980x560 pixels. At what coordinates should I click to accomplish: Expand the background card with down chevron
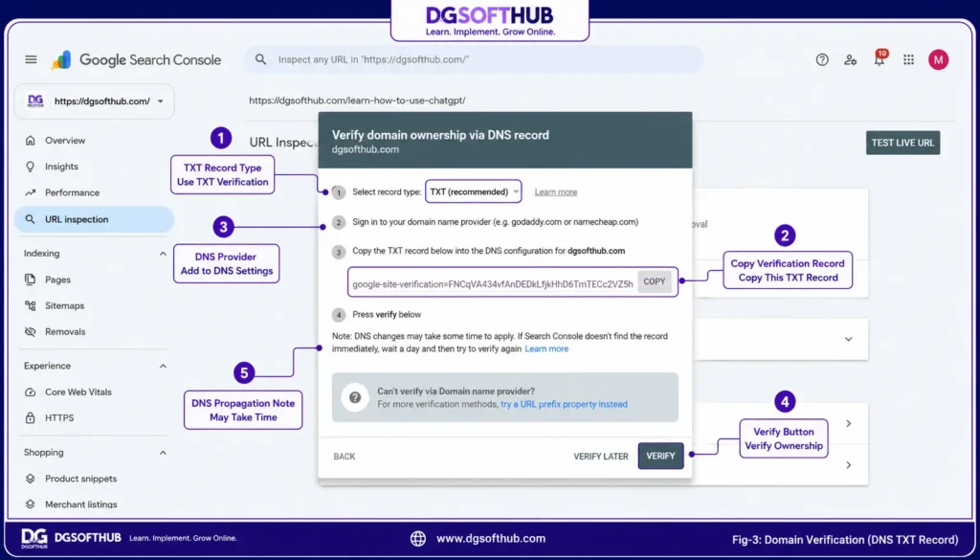click(848, 340)
